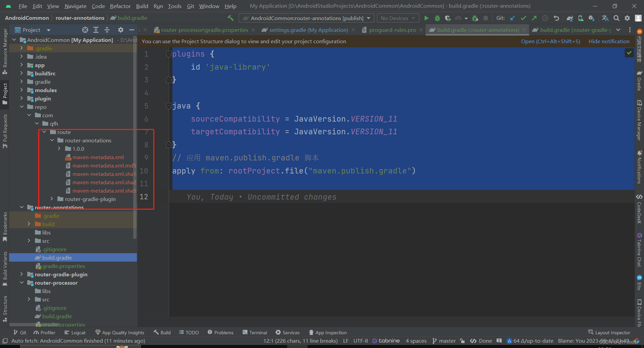Open No Devices selector dropdown

coord(398,18)
